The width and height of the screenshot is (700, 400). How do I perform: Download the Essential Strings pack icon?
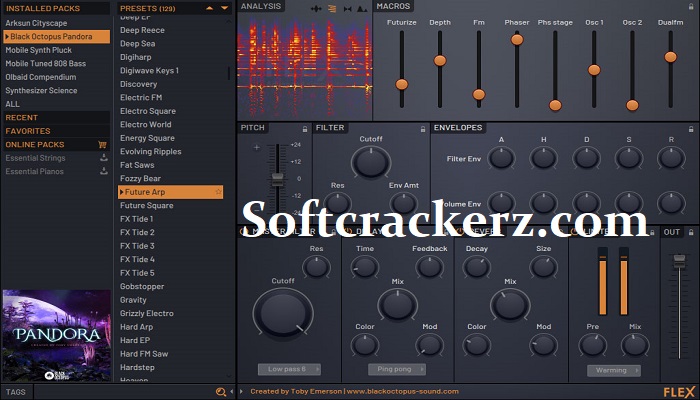[x=104, y=158]
